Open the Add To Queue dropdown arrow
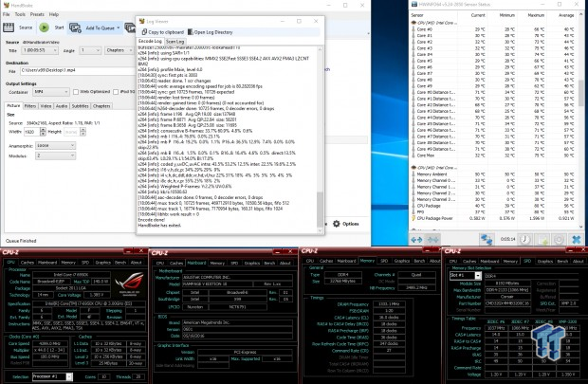The image size is (588, 384). [119, 27]
